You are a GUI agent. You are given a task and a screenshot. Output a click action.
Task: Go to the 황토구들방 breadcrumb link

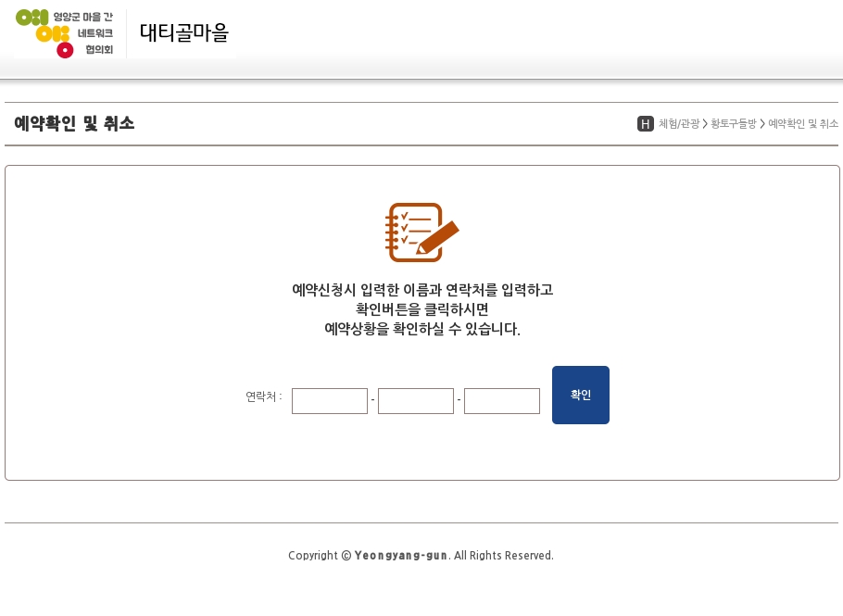(734, 124)
